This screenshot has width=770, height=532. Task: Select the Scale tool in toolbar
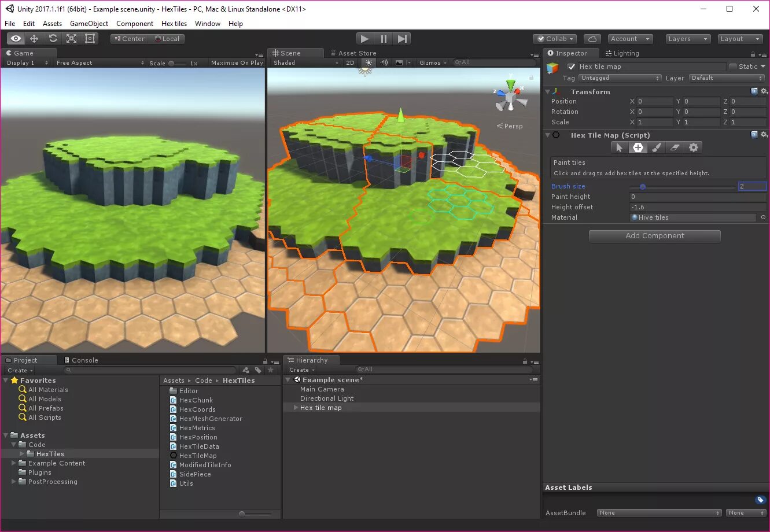point(71,39)
